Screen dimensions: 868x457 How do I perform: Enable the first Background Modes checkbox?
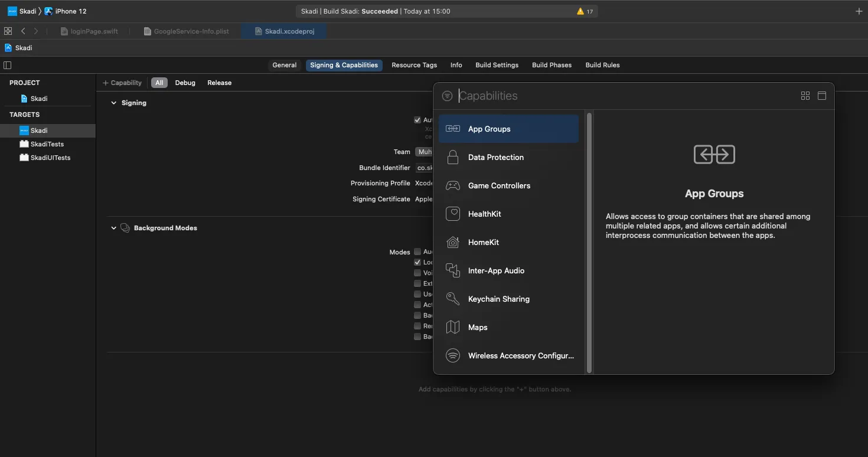pyautogui.click(x=417, y=252)
